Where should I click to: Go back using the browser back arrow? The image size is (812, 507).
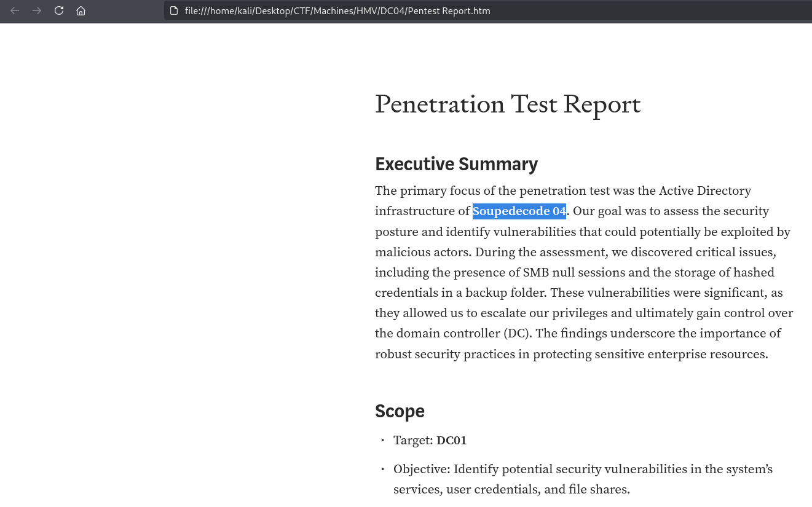[x=15, y=10]
